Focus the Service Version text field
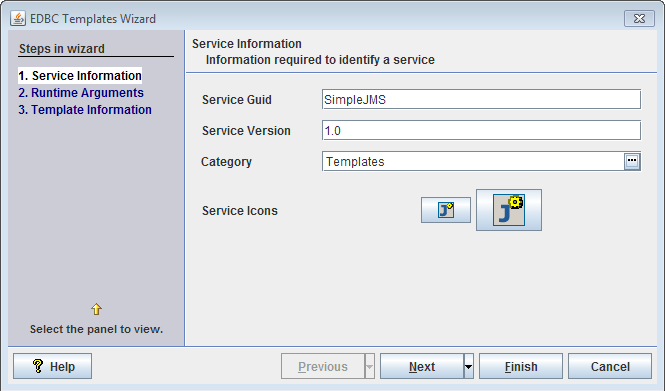Screen dimensions: 665x391 (x=481, y=130)
